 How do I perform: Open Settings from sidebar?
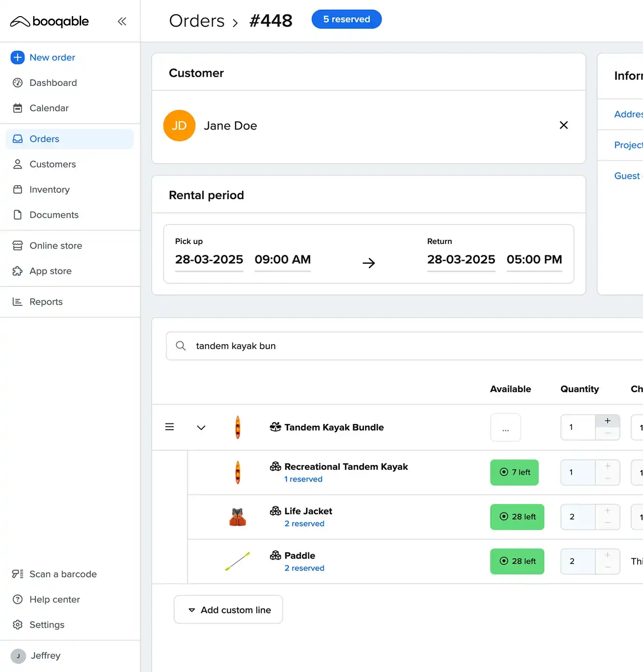46,625
